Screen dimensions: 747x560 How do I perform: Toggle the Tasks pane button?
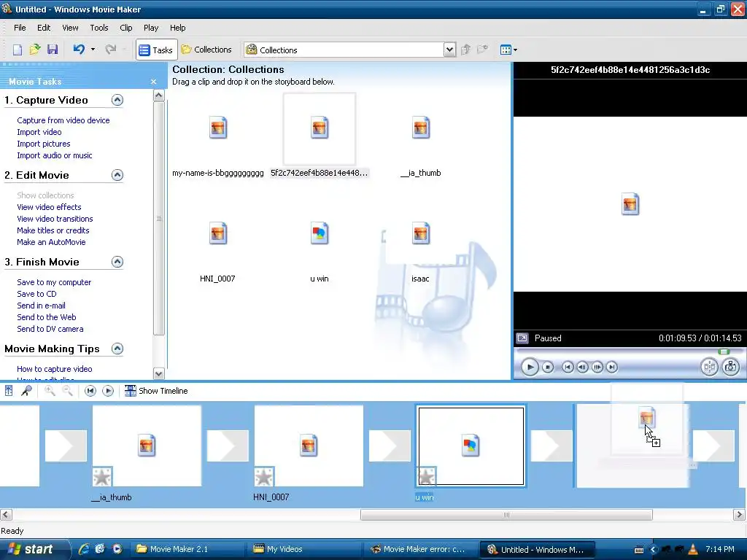click(x=156, y=50)
